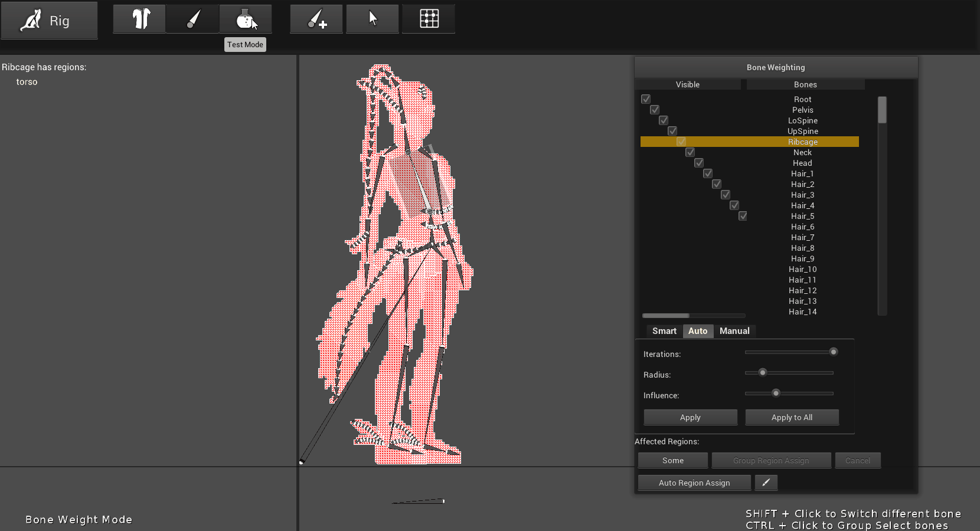Select the Hair_8 bone in list
Screen dimensions: 980x531
coord(803,248)
